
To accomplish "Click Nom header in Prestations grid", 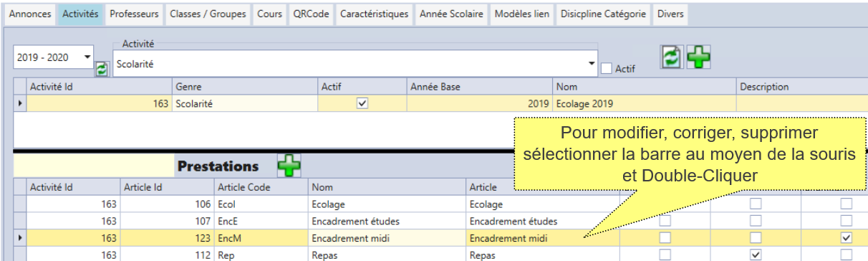I will [387, 187].
